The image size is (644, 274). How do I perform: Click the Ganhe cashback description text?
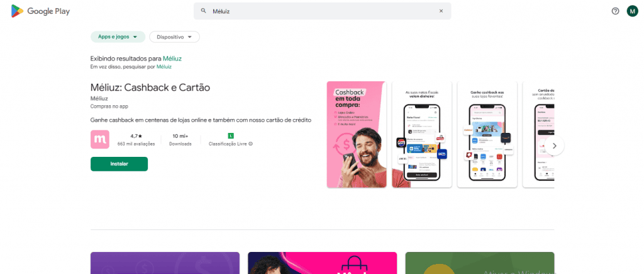coord(201,120)
